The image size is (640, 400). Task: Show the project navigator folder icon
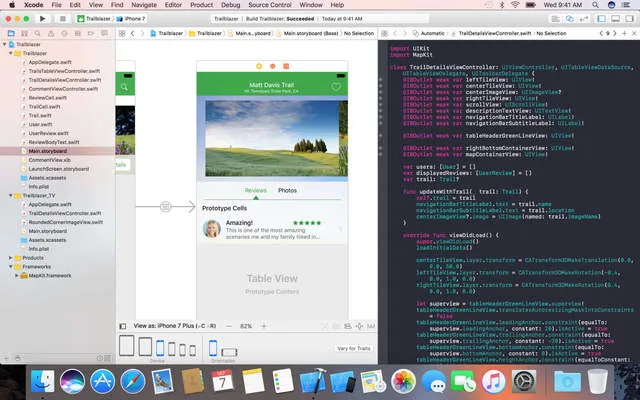11,33
